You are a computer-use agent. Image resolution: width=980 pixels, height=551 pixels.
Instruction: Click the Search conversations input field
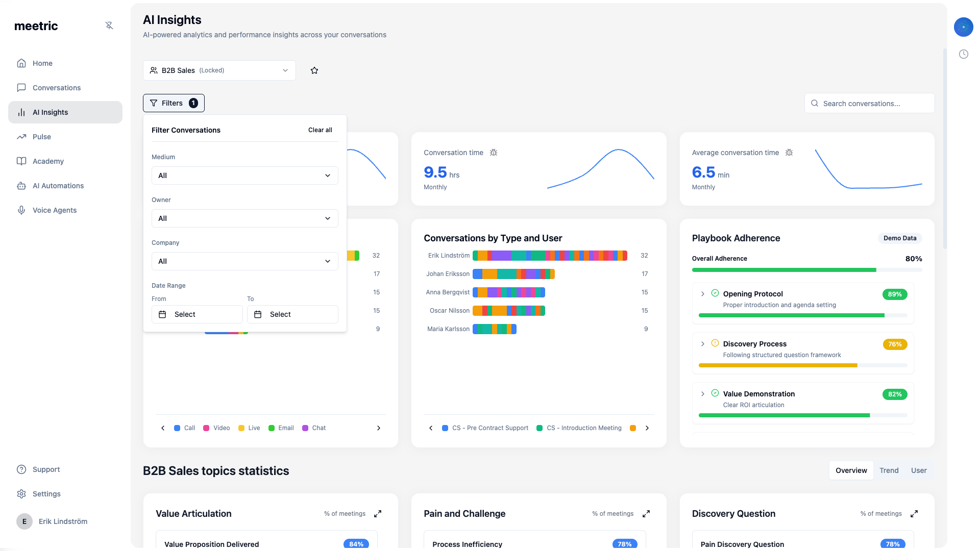point(869,103)
